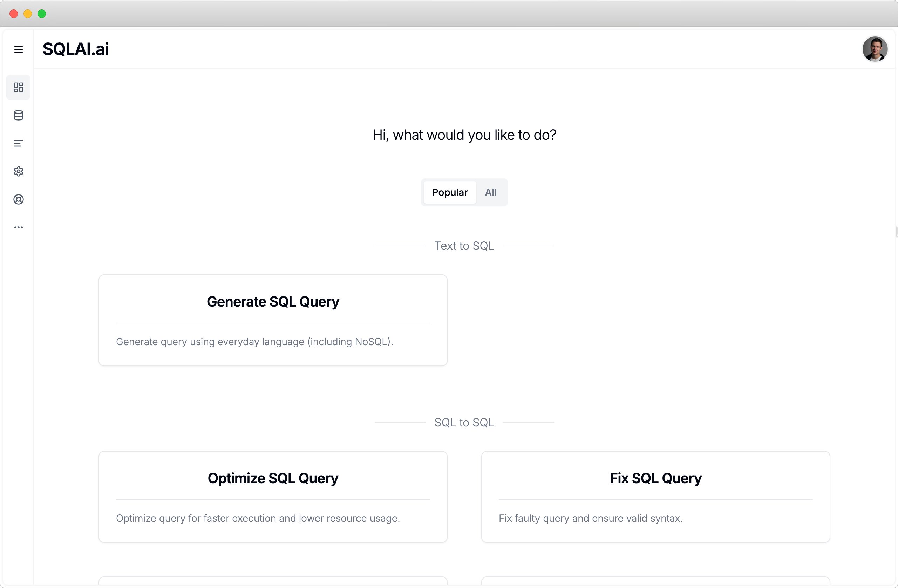Open the Generate SQL Query tool
Image resolution: width=898 pixels, height=588 pixels.
(x=273, y=320)
